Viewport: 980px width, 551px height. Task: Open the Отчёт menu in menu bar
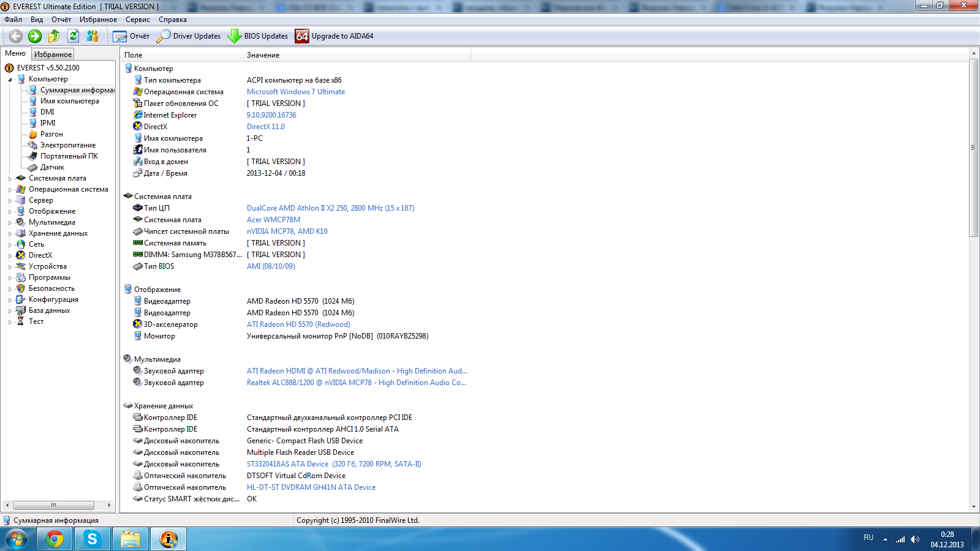[61, 20]
